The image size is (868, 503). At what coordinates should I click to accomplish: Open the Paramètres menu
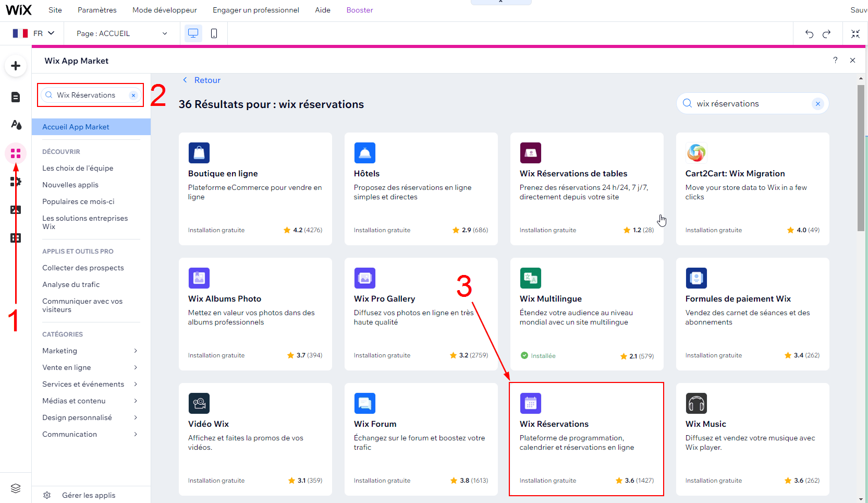coord(97,10)
